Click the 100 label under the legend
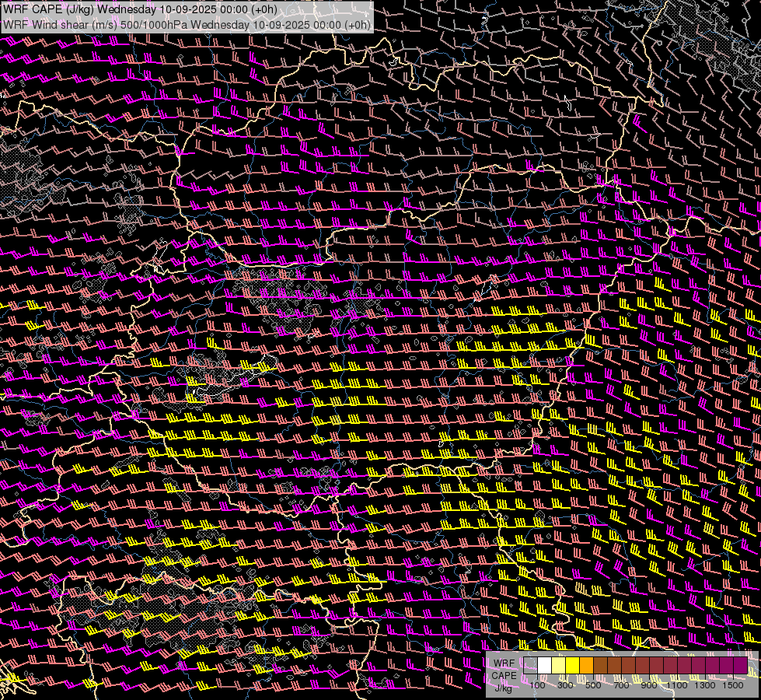 tap(537, 685)
